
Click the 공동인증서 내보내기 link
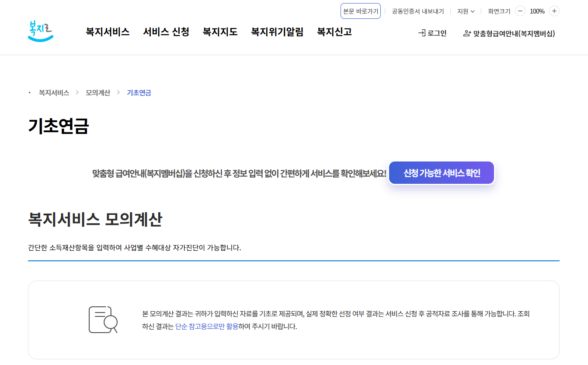tap(418, 11)
